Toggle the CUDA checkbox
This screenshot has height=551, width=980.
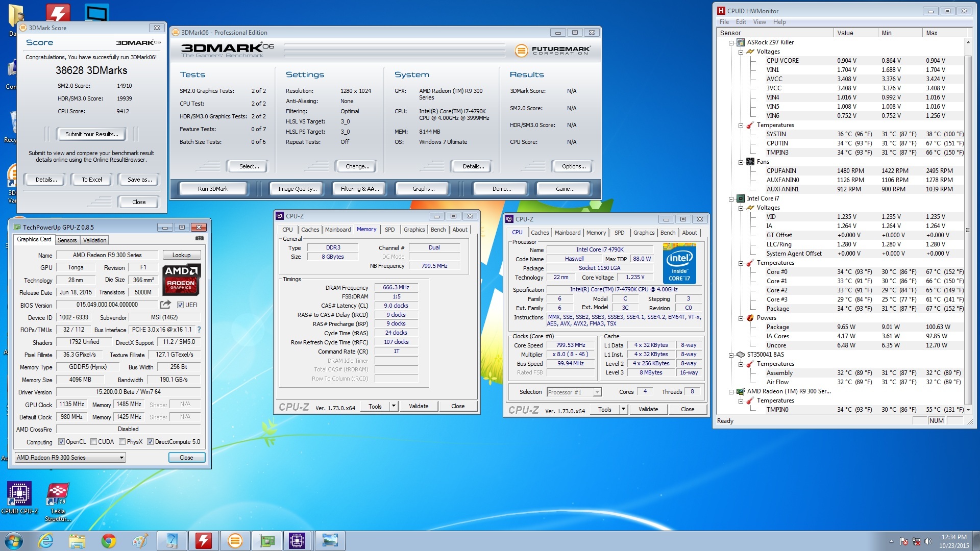[x=93, y=442]
